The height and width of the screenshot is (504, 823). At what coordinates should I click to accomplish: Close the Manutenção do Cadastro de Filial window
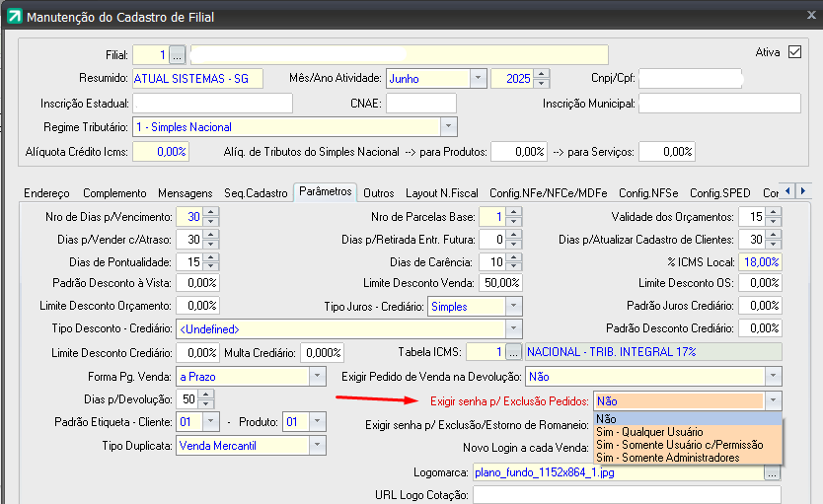click(x=811, y=15)
